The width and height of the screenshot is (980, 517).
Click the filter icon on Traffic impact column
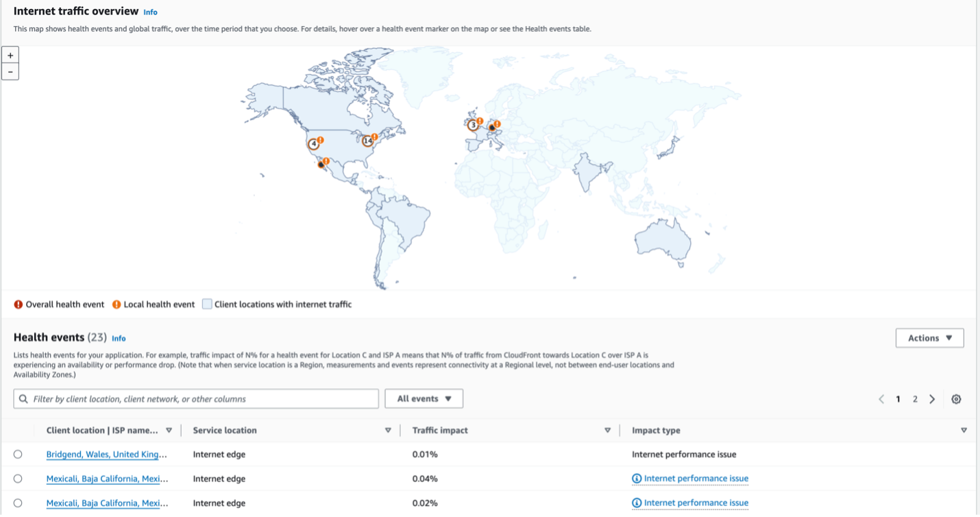[607, 430]
